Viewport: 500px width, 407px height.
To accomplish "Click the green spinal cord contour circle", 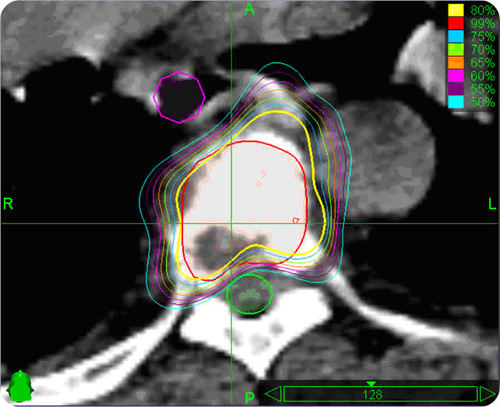I will (249, 294).
